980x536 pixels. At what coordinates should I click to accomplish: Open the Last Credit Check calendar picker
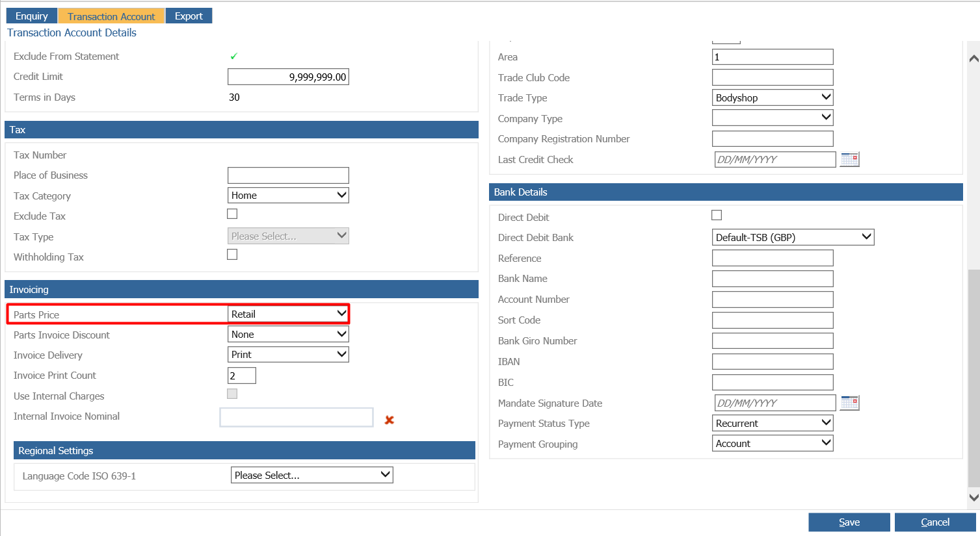click(849, 159)
